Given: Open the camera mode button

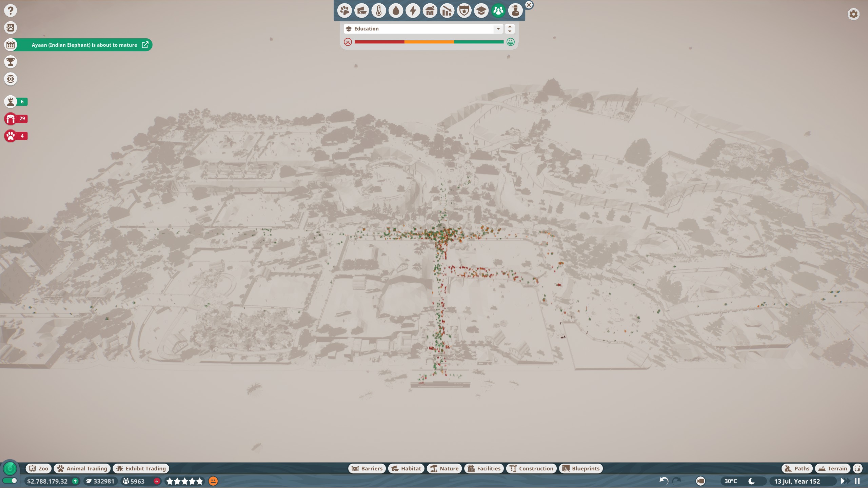Looking at the screenshot, I should tap(701, 481).
